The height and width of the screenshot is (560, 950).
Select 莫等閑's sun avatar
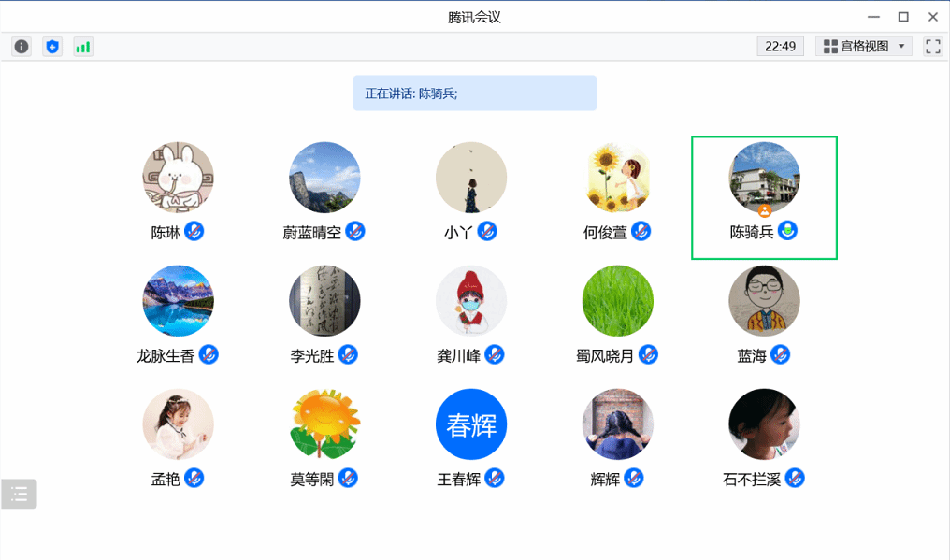(x=324, y=424)
